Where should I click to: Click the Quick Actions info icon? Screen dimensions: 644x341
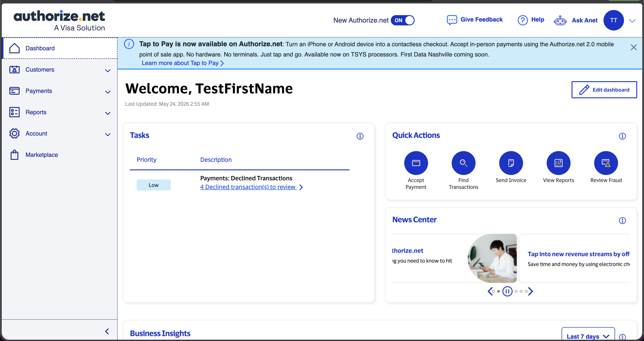click(622, 136)
